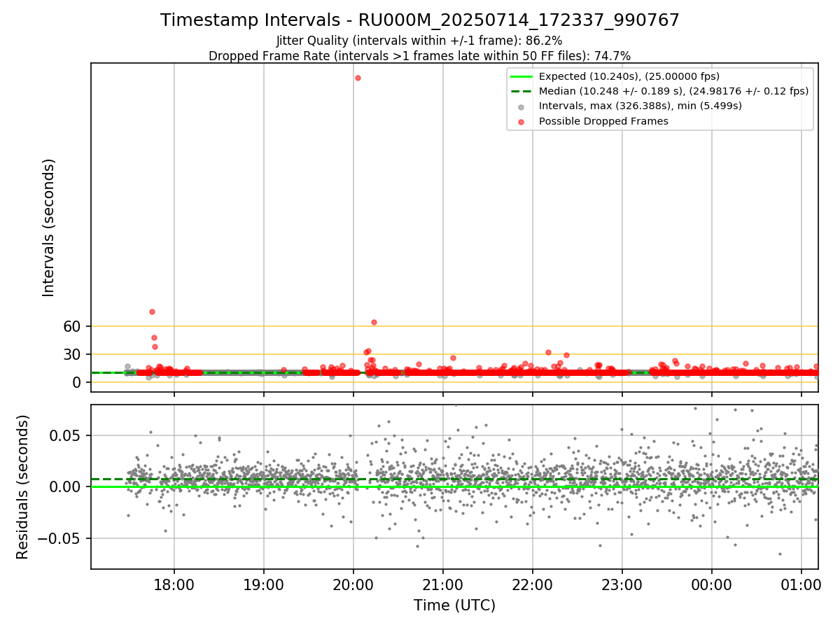Click the dashed dark green line sample in legend

pos(521,91)
